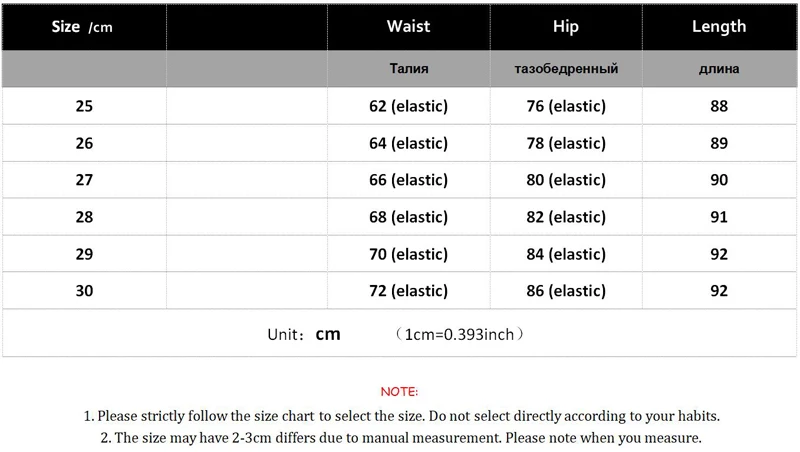Click the Size /cm header cell
Image resolution: width=800 pixels, height=452 pixels.
coord(84,27)
